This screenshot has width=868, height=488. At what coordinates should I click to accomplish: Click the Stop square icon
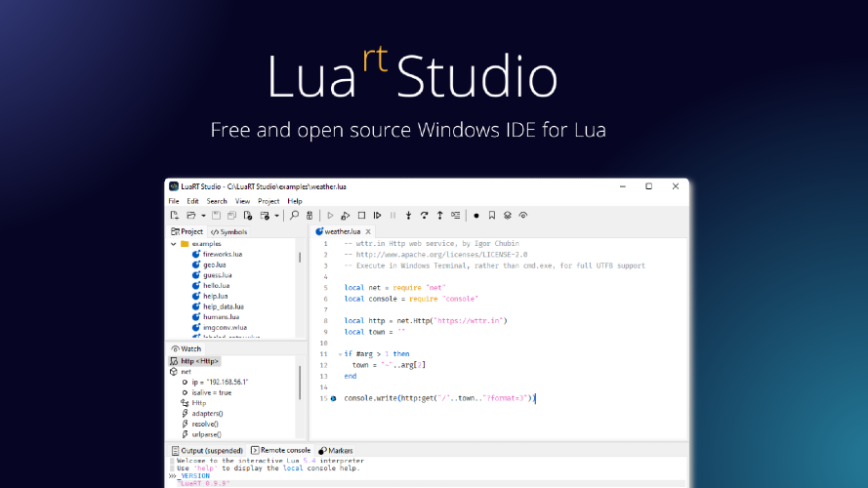point(361,216)
